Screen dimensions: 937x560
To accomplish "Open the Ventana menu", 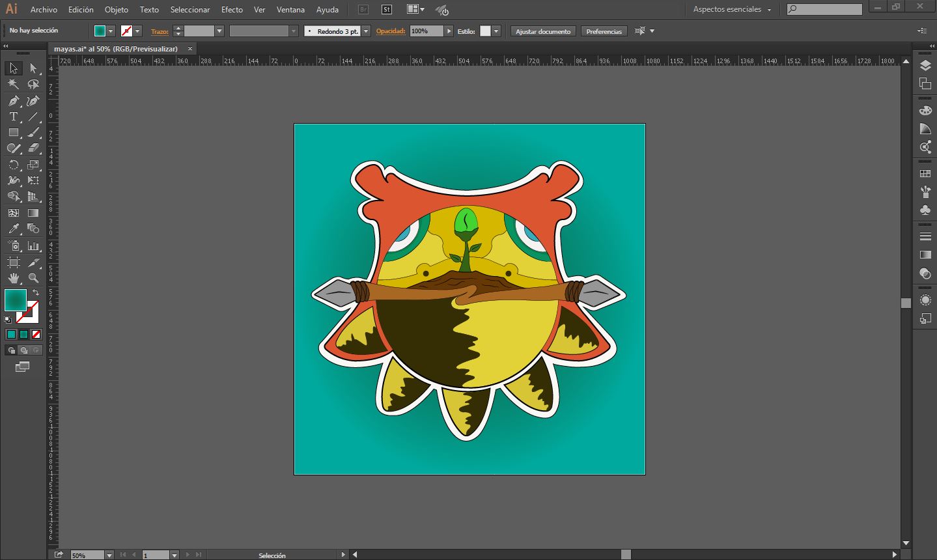I will 290,10.
